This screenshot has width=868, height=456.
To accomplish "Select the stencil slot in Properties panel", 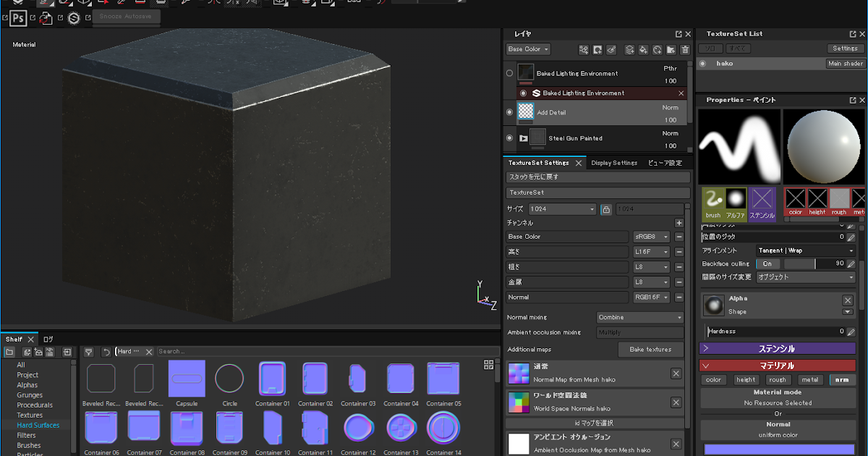I will click(762, 200).
